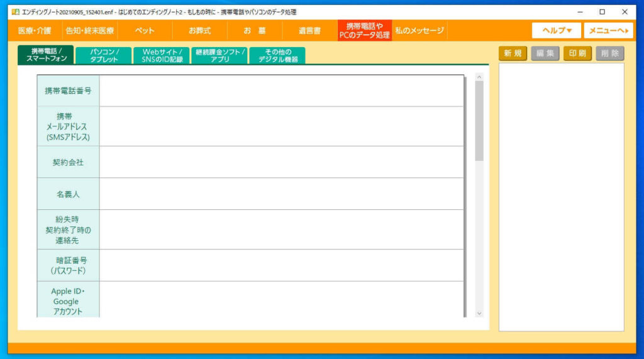
Task: Open the Webサイト/SNSのID記録 sub-tab
Action: (162, 55)
